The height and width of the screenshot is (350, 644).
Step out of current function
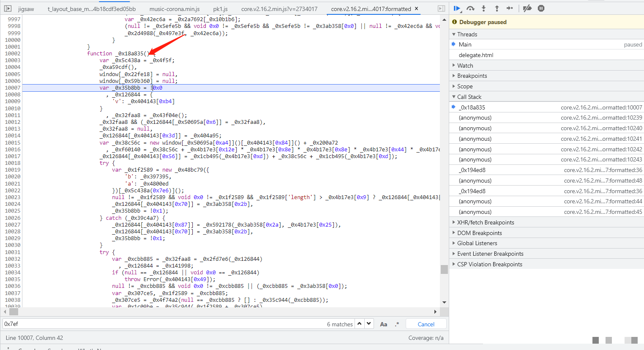point(497,8)
